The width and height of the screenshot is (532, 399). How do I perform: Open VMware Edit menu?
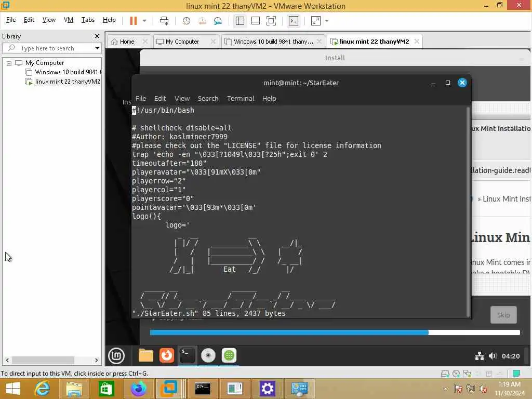click(29, 20)
